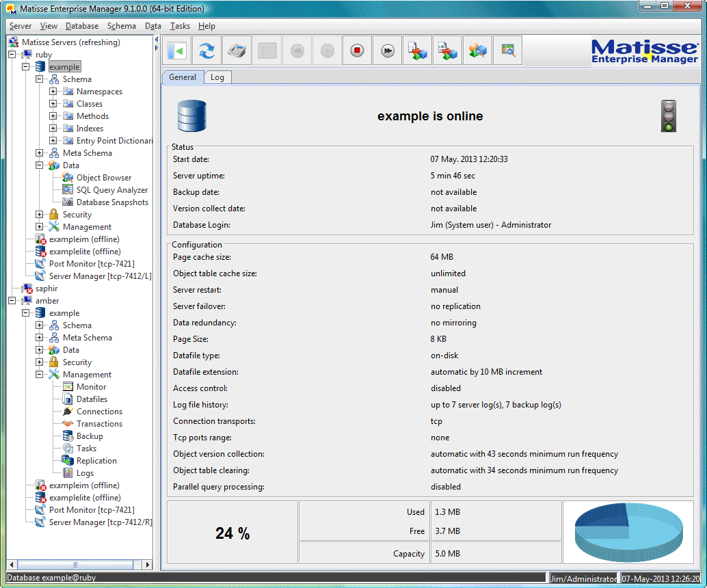Screen dimensions: 707x588
Task: Open the Server menu
Action: coord(21,26)
